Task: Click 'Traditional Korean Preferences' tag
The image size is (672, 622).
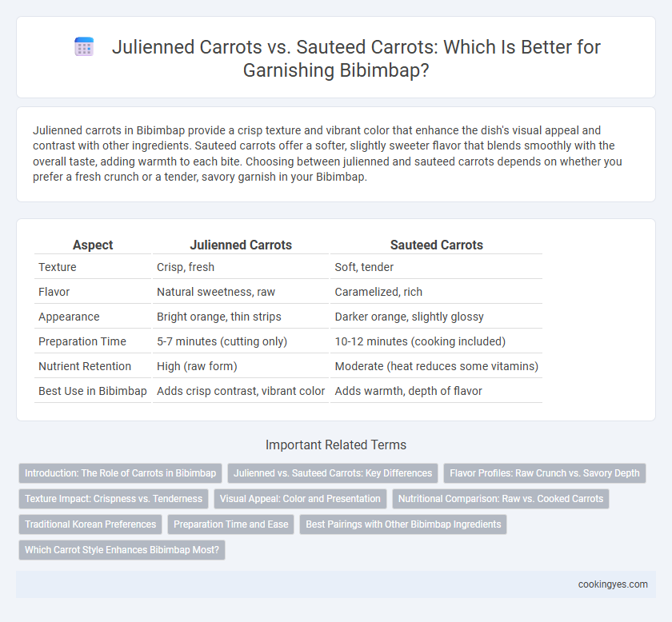Action: [x=90, y=524]
